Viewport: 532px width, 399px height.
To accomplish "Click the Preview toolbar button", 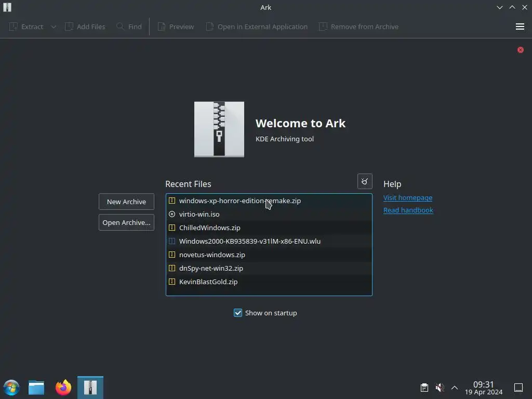I will pos(176,26).
